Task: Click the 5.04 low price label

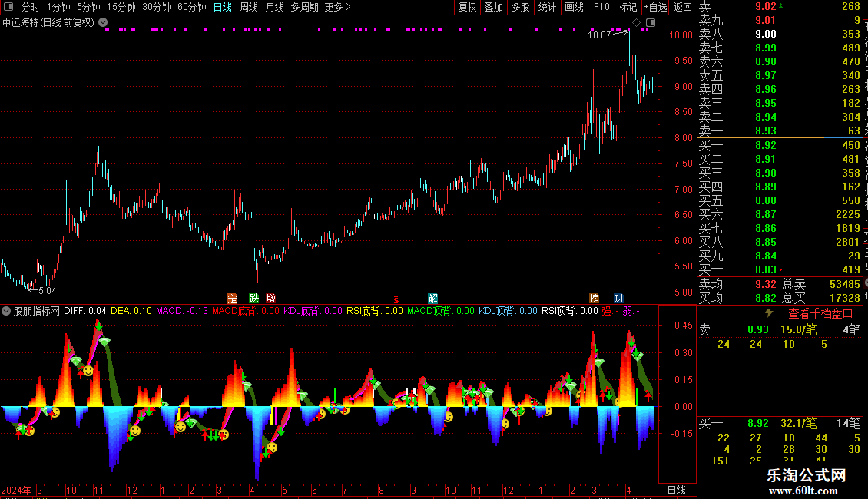Action: click(48, 290)
